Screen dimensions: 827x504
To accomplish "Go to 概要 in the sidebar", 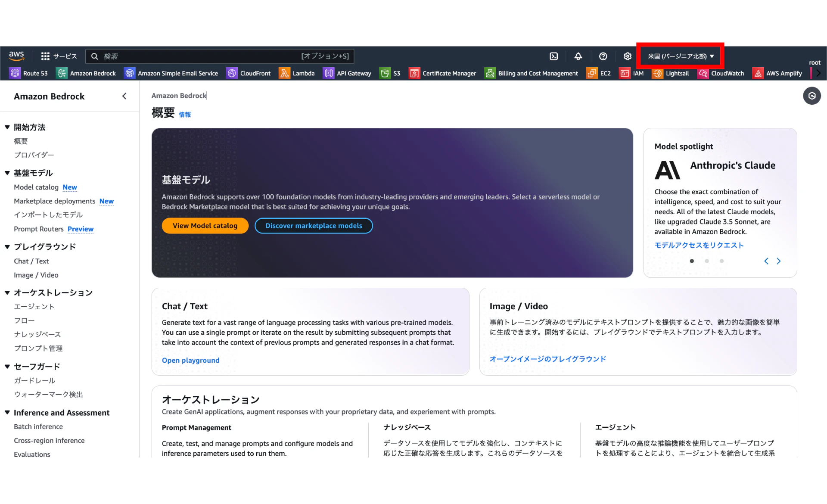I will [x=21, y=141].
